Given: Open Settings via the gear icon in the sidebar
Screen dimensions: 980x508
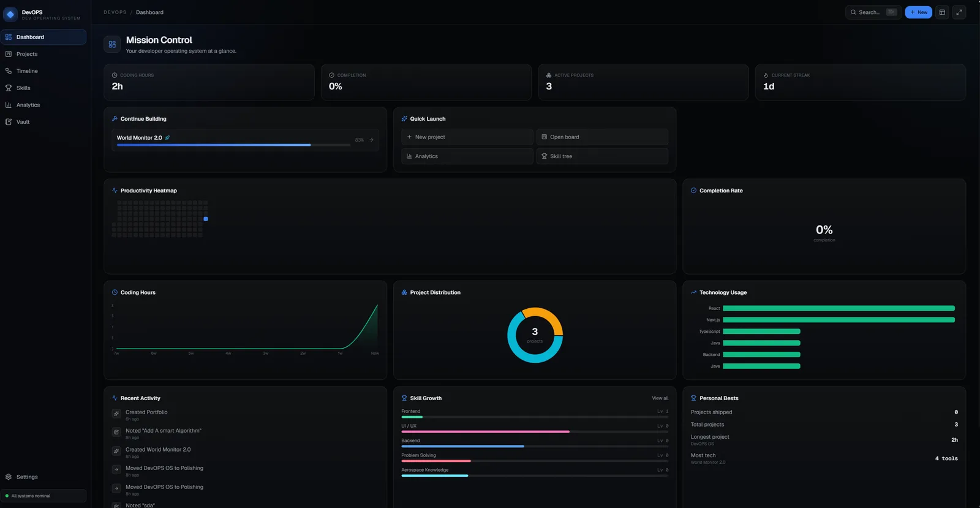Looking at the screenshot, I should click(9, 477).
